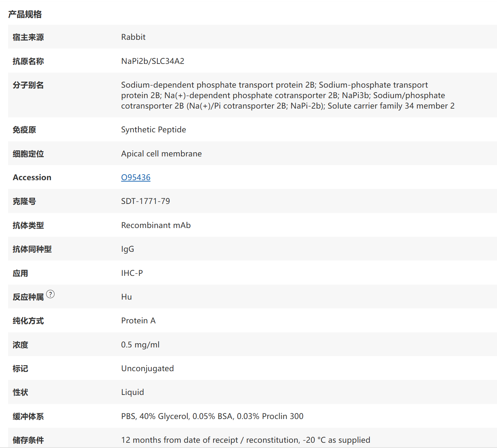Click the 宿主来源 row label
This screenshot has width=497, height=448.
[28, 37]
